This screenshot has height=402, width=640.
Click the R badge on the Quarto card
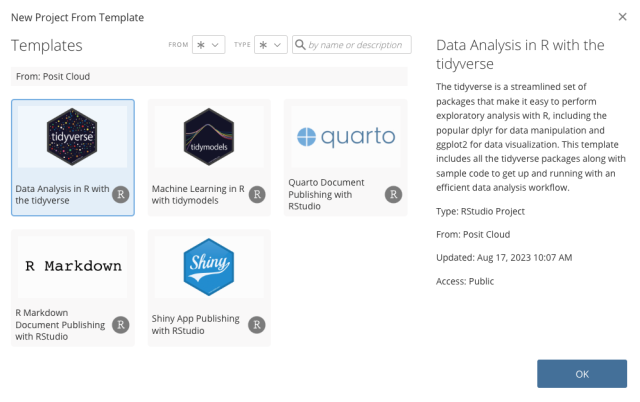pyautogui.click(x=393, y=195)
